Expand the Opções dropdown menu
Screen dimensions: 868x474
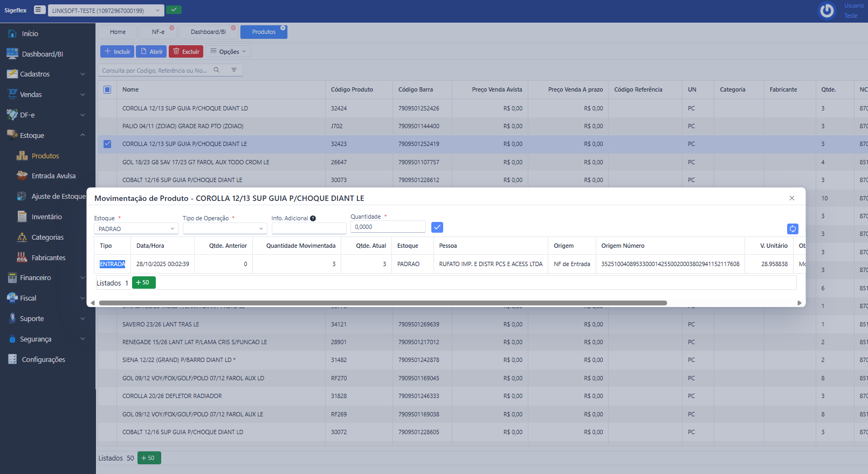[x=228, y=52]
